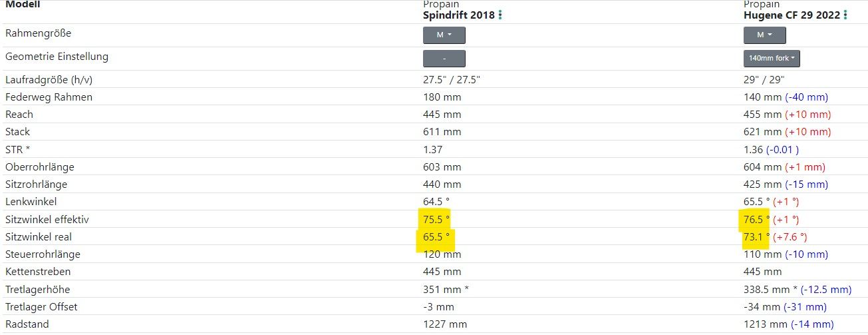Expand the 140mm fork geometry dropdown
The image size is (868, 335).
point(772,59)
